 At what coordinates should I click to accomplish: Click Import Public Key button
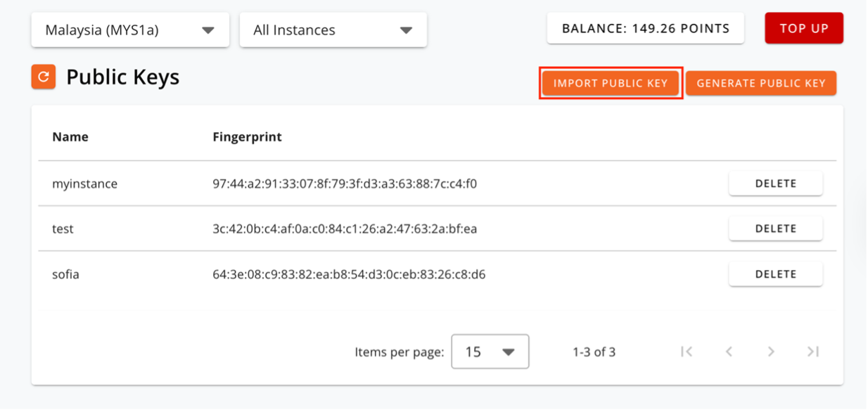[611, 83]
